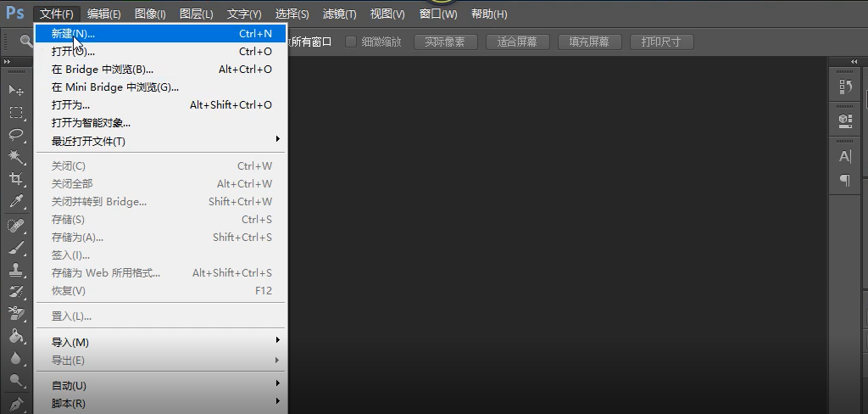Viewport: 868px width, 414px height.
Task: Open the History panel icon
Action: click(845, 87)
